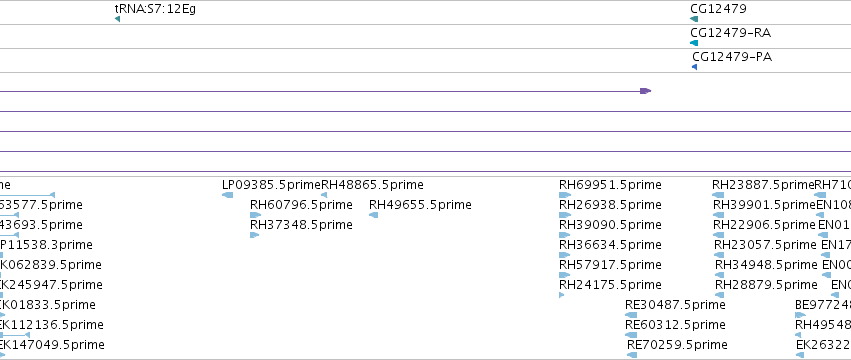This screenshot has height=360, width=851.
Task: Click the RH69951.5prime EST glyph
Action: tap(565, 195)
